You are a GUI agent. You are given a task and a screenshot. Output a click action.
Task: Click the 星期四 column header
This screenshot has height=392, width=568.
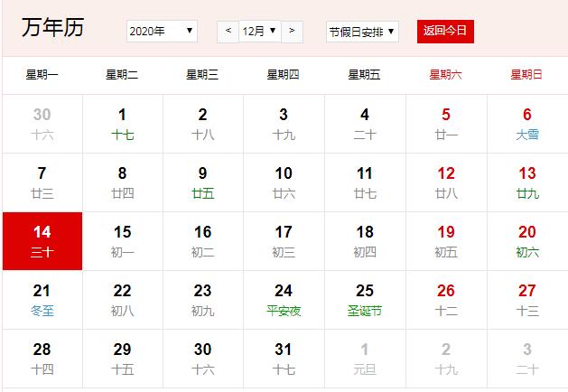tap(284, 75)
